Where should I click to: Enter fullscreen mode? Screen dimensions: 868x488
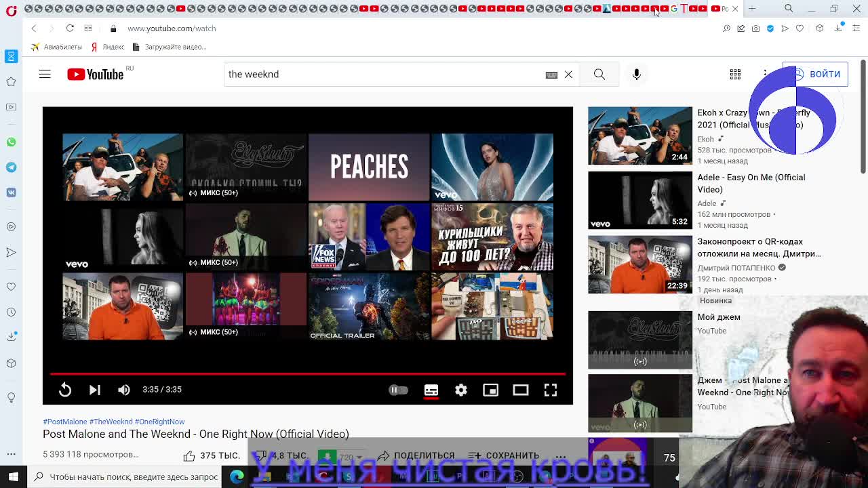point(551,390)
